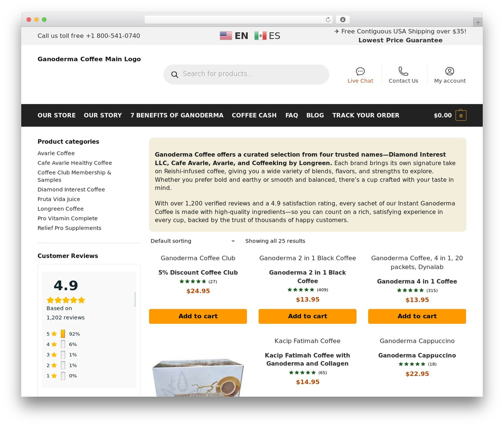Open Live Chat speech bubble icon
Viewport: 504px width, 427px height.
[360, 71]
